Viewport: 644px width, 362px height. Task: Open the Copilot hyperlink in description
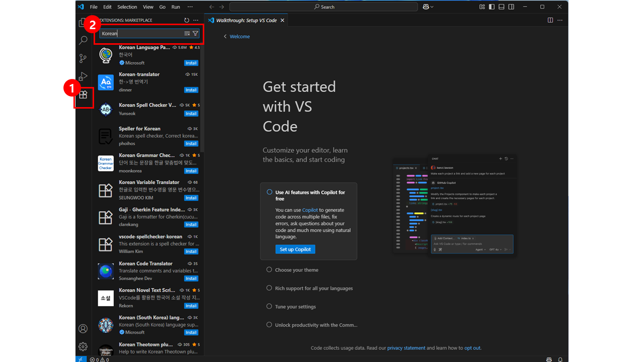[310, 210]
